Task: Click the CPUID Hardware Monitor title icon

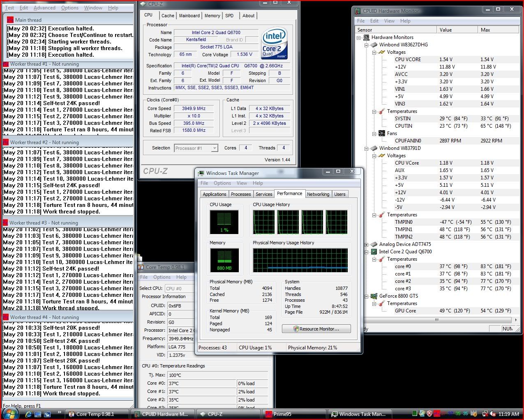Action: [358, 11]
